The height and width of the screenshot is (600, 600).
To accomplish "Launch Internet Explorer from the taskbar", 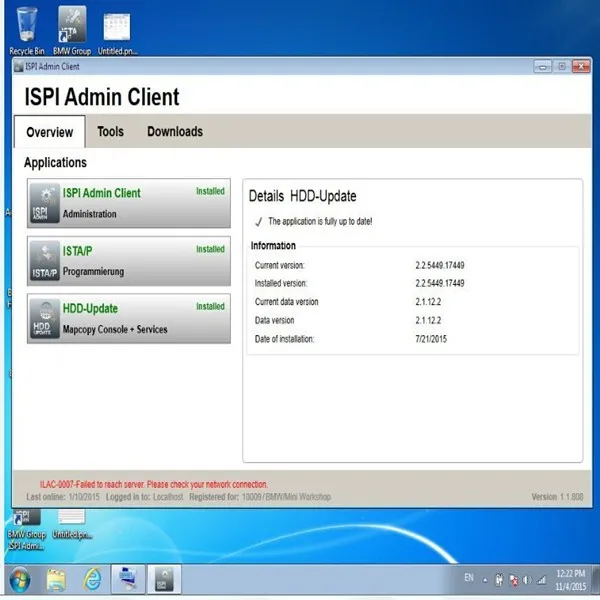I will pos(92,580).
